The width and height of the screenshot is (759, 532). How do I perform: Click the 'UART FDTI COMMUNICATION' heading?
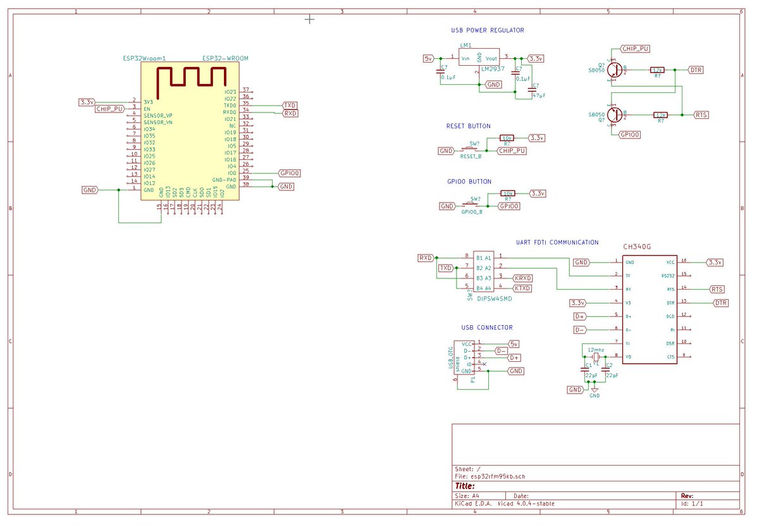(557, 242)
